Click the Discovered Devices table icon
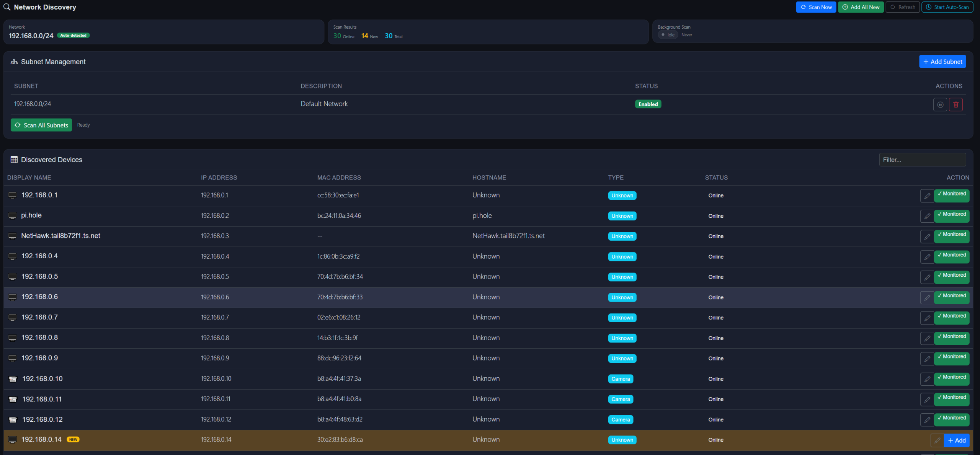The width and height of the screenshot is (980, 455). 14,160
